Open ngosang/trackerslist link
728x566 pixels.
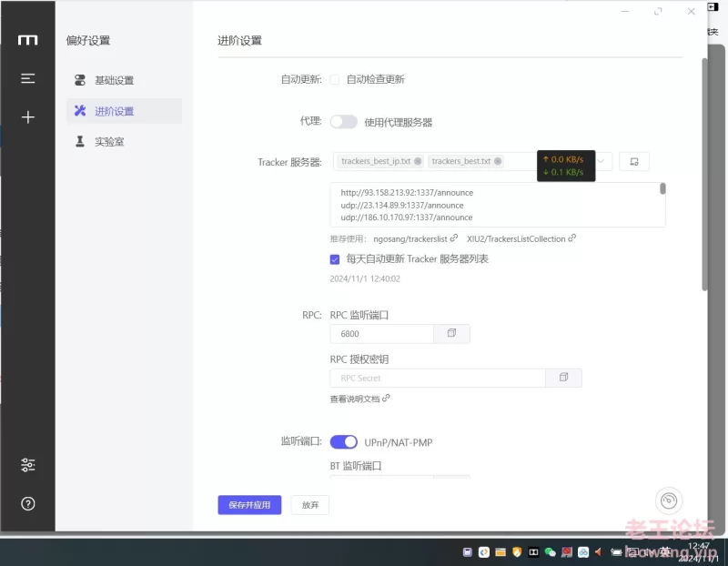point(415,238)
